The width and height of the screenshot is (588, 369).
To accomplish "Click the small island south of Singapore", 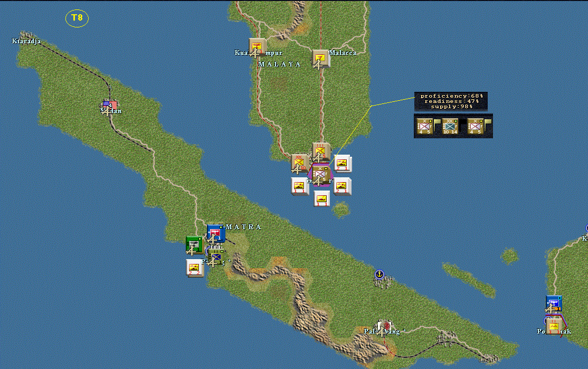I will click(341, 210).
